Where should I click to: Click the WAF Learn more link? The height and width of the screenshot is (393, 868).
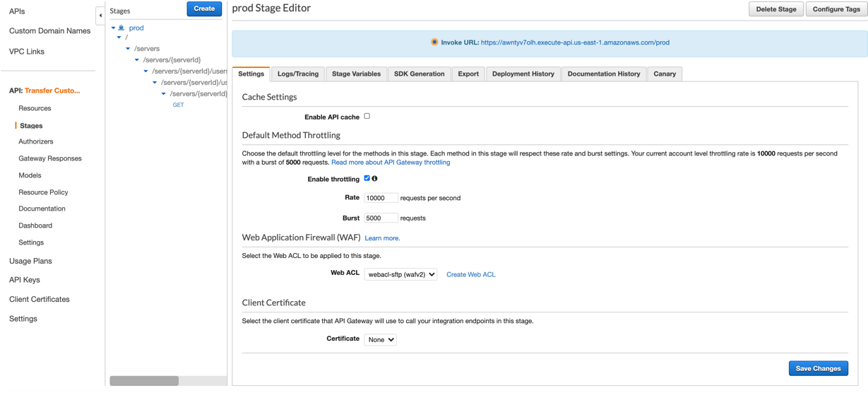coord(382,238)
